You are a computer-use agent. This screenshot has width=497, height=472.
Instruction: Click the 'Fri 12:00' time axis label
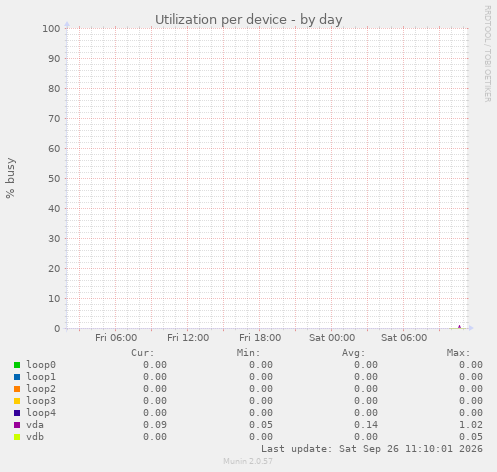188,338
